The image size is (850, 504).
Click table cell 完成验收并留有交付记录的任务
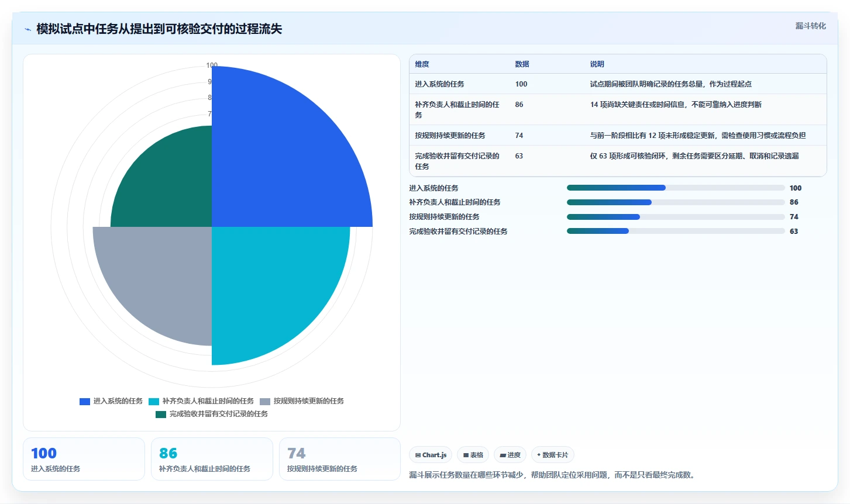click(x=457, y=161)
